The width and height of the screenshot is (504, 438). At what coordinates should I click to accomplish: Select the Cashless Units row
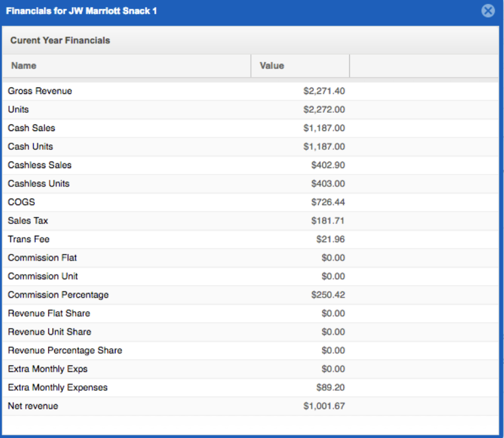250,184
